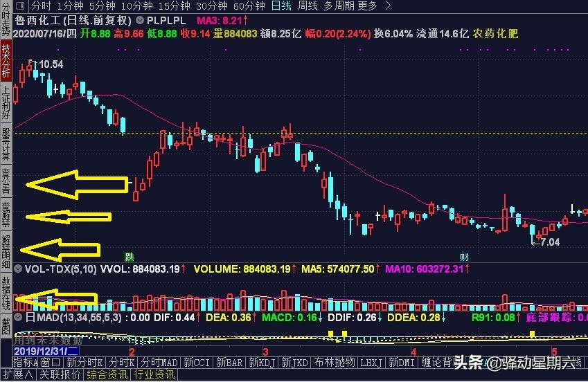Click the panel layout icon before 分时
The width and height of the screenshot is (588, 382).
tap(20, 6)
